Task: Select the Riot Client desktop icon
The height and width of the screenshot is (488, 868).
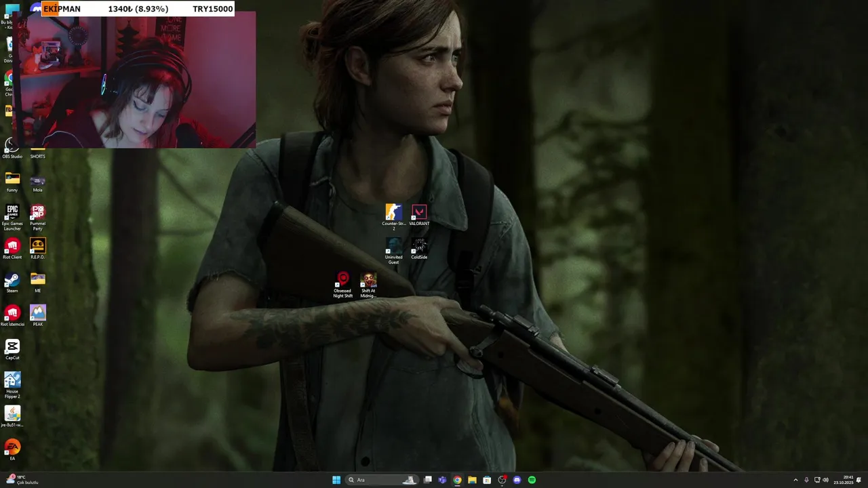Action: tap(12, 249)
